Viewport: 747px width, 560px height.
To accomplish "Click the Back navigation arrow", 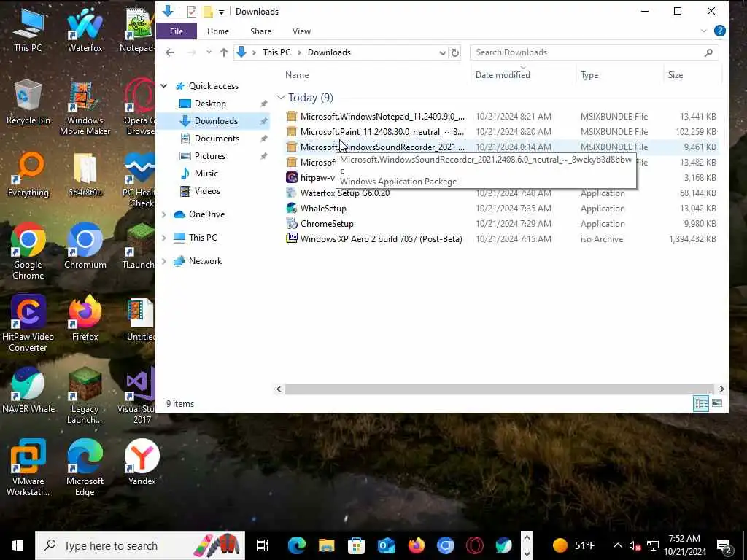I will [x=170, y=52].
